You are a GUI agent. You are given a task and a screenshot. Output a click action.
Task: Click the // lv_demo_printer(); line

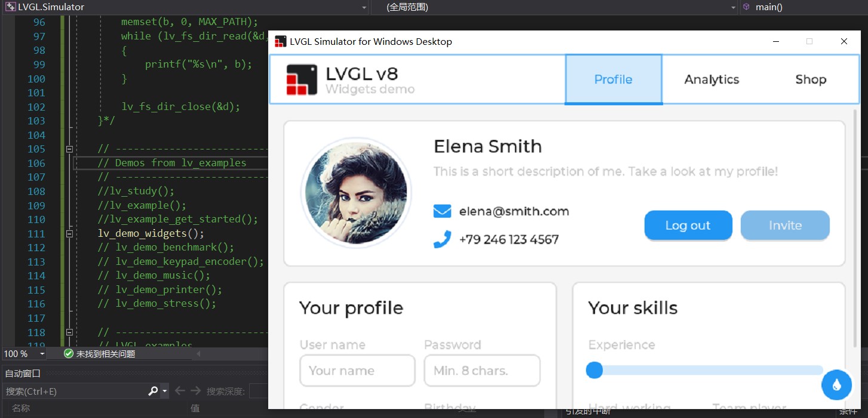160,289
